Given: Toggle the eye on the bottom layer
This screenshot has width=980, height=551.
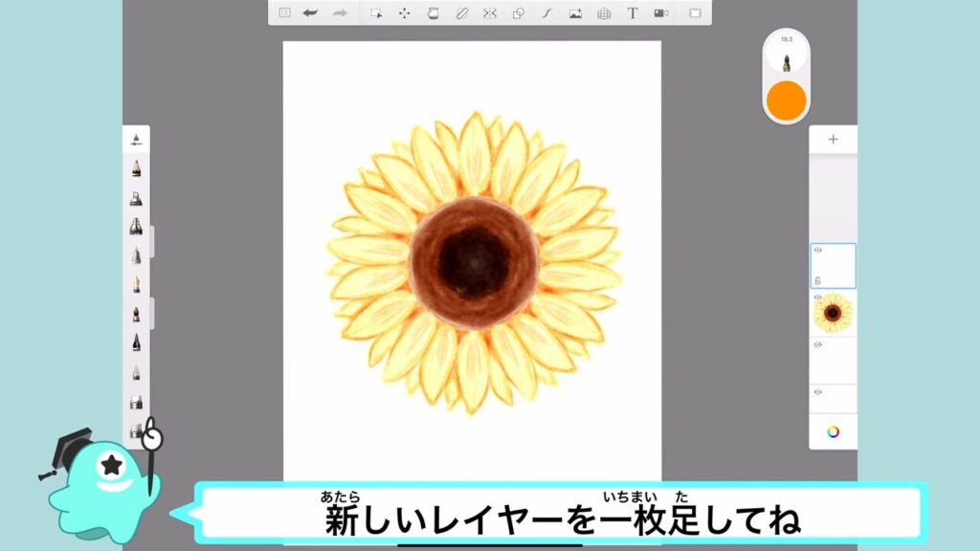Looking at the screenshot, I should click(x=817, y=392).
